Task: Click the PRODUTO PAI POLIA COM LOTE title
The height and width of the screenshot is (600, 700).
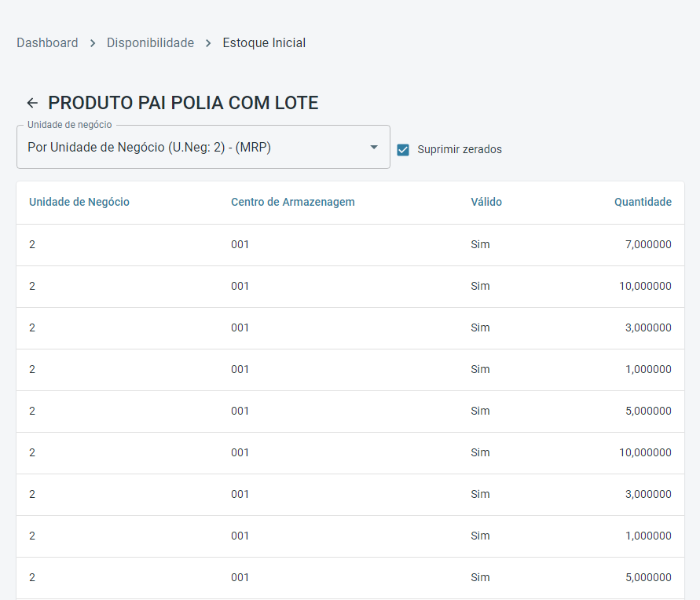Action: pyautogui.click(x=183, y=103)
